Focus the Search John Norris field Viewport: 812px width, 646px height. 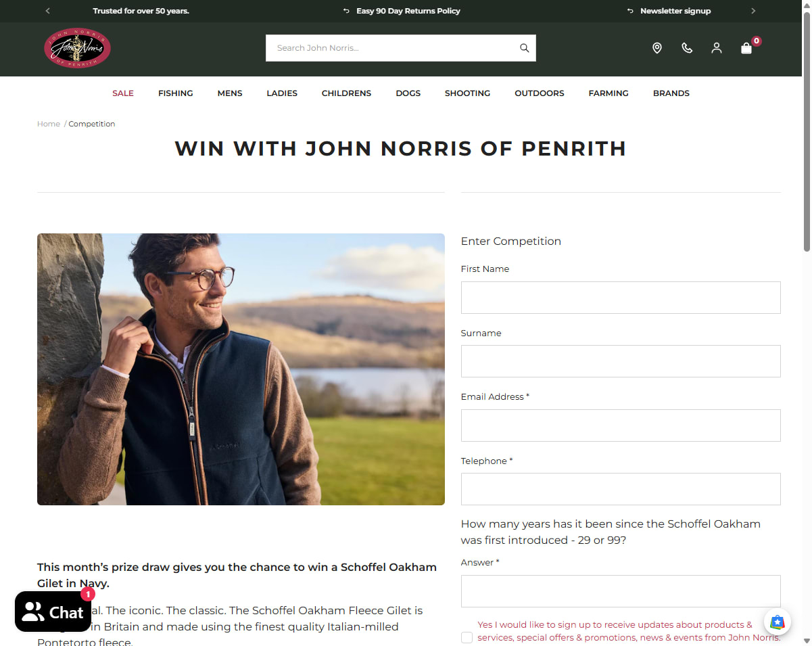[x=392, y=48]
